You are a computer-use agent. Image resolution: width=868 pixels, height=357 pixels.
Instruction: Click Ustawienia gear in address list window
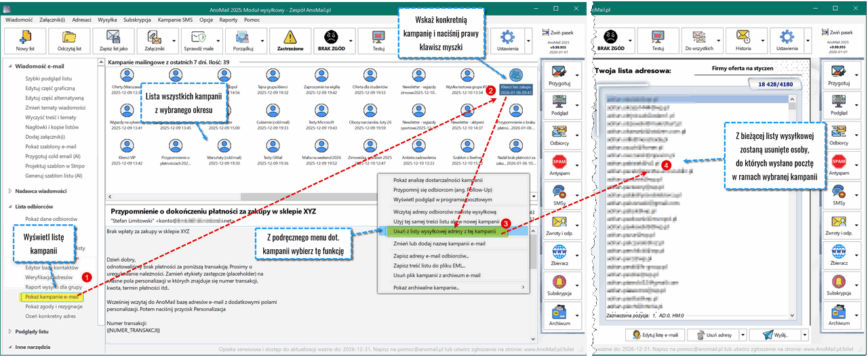click(787, 37)
